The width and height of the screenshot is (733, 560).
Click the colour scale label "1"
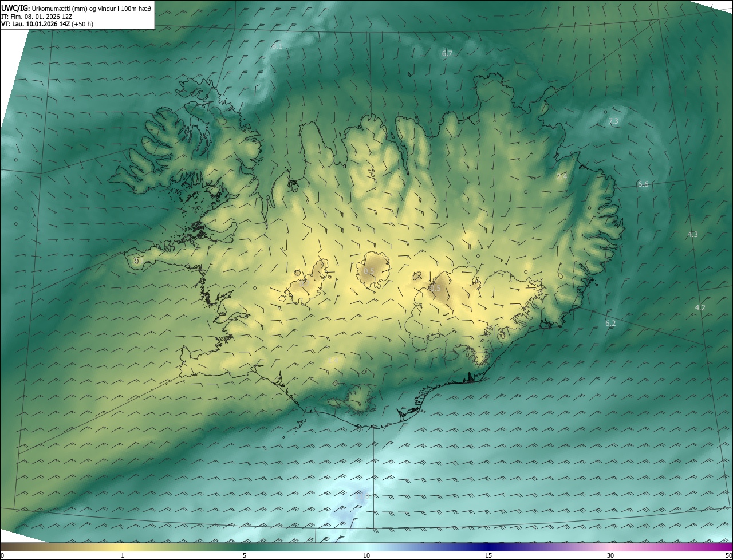(x=122, y=555)
